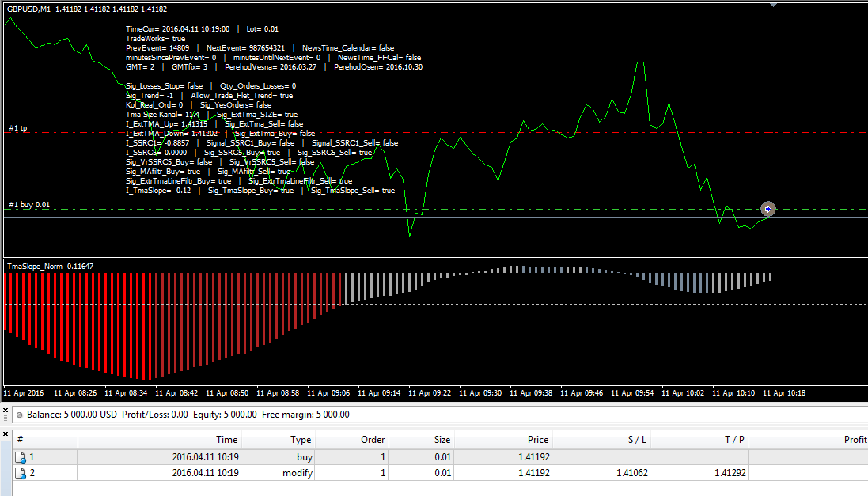Click the gray status dot beside Balance
This screenshot has width=868, height=496.
point(19,415)
